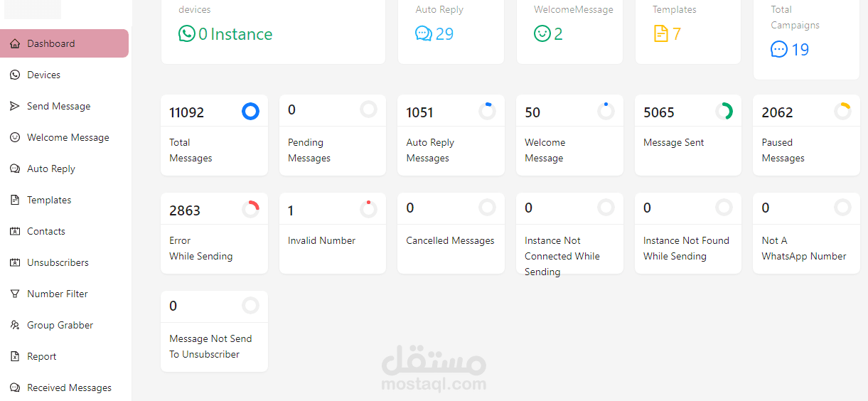Click the Total Campaigns label
The width and height of the screenshot is (868, 401).
795,17
